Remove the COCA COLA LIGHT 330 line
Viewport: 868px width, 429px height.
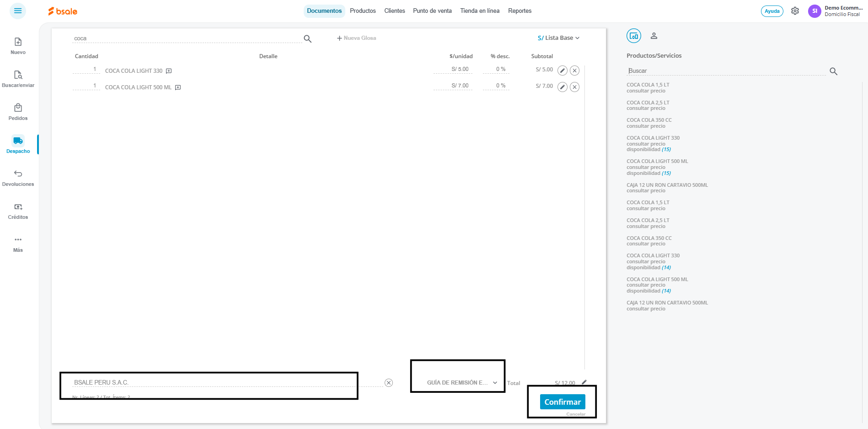575,71
